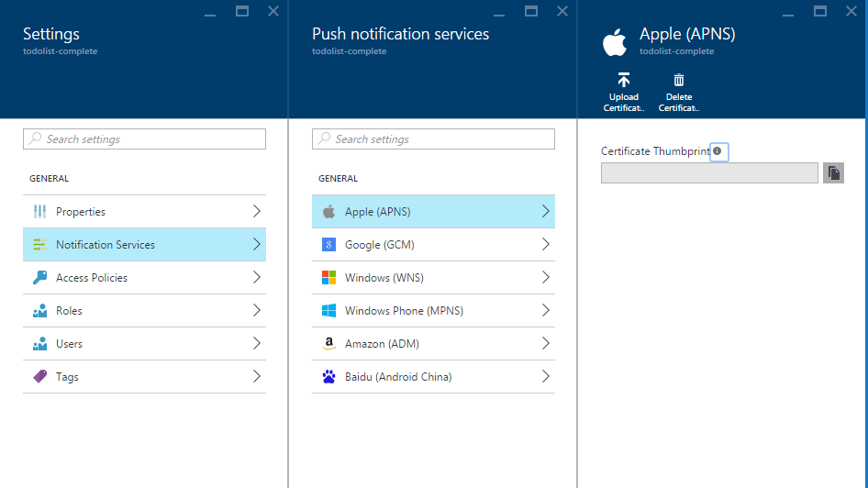Screen dimensions: 868x488
Task: Expand the Roles row chevron
Action: 256,310
